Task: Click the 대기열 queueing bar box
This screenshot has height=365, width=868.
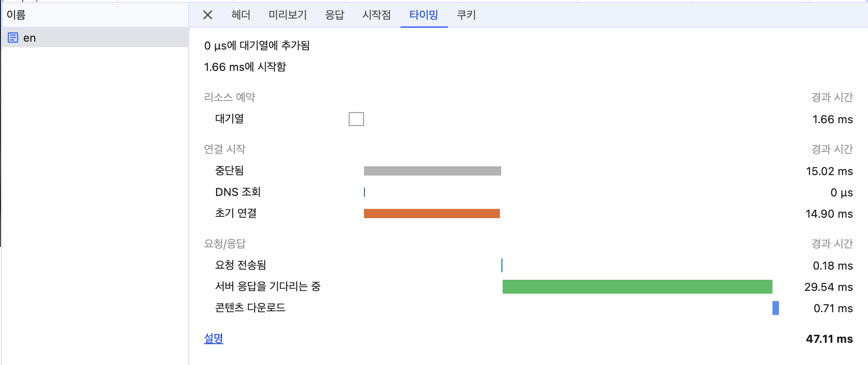Action: click(x=356, y=119)
